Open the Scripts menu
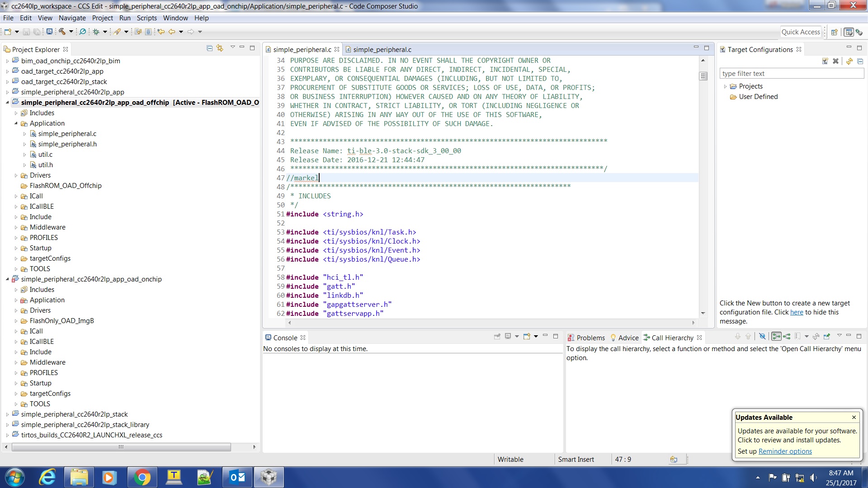Viewport: 868px width, 488px height. click(146, 18)
